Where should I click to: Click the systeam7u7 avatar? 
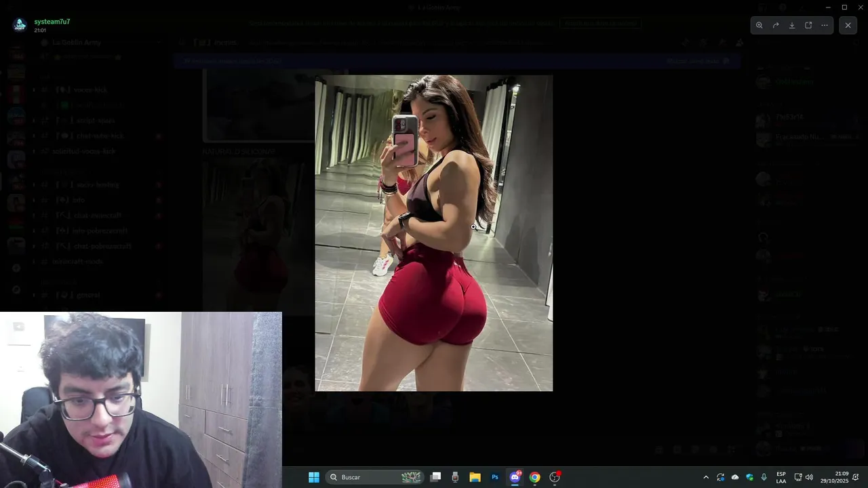(20, 25)
